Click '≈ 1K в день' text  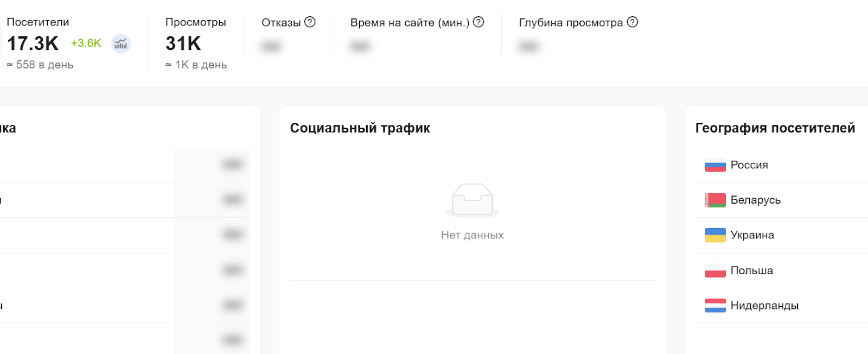(x=196, y=65)
